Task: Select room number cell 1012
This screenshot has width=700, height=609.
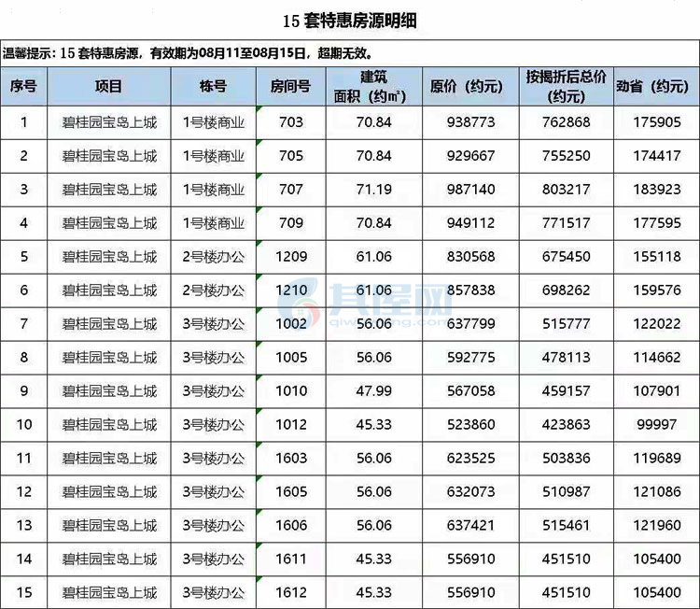Action: coord(290,425)
